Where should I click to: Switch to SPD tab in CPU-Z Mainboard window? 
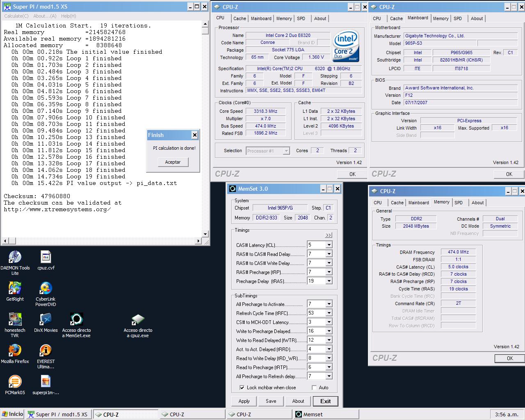pyautogui.click(x=458, y=18)
